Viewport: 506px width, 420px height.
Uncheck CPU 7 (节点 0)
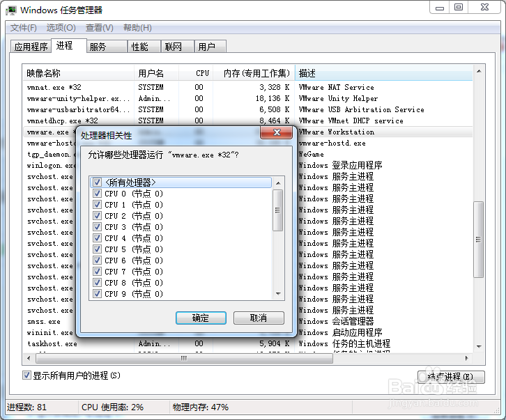pyautogui.click(x=97, y=272)
